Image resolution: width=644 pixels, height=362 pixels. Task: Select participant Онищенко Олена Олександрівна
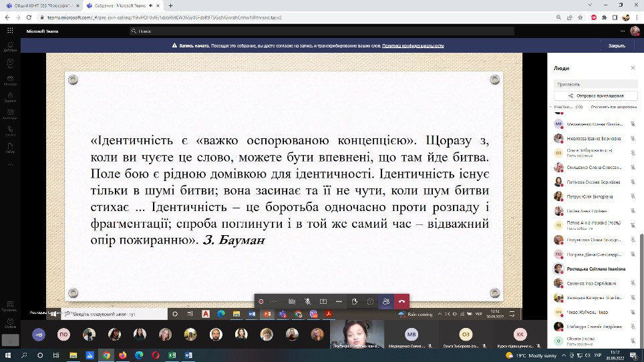(595, 168)
